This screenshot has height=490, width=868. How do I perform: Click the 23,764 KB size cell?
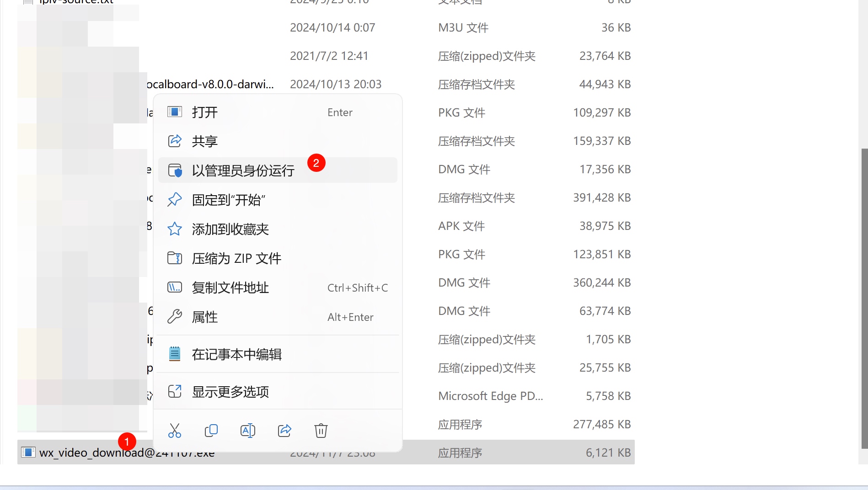click(605, 56)
